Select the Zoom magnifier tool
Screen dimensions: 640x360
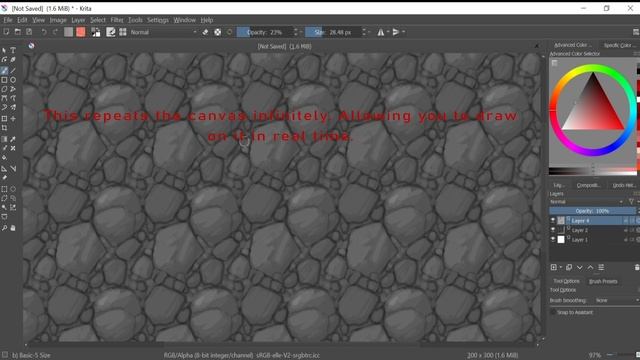coord(4,228)
